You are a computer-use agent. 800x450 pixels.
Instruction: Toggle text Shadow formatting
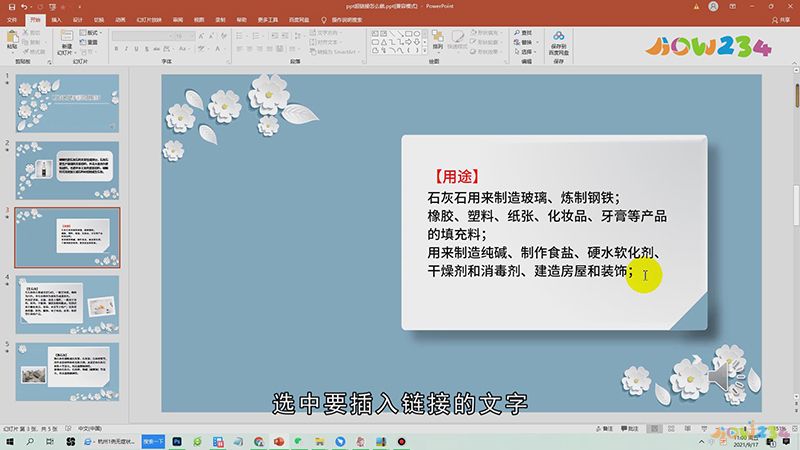point(146,49)
